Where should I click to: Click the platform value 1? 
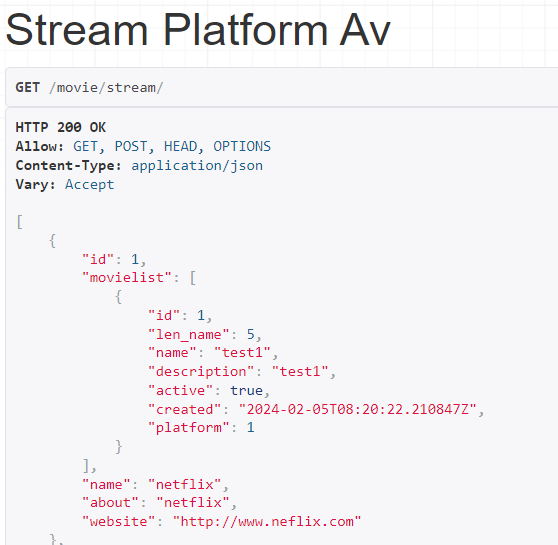[x=251, y=428]
